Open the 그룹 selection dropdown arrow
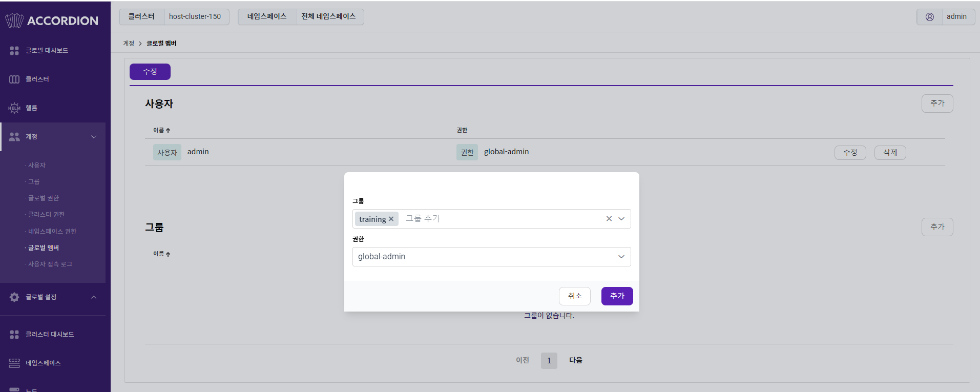980x392 pixels. pos(621,219)
